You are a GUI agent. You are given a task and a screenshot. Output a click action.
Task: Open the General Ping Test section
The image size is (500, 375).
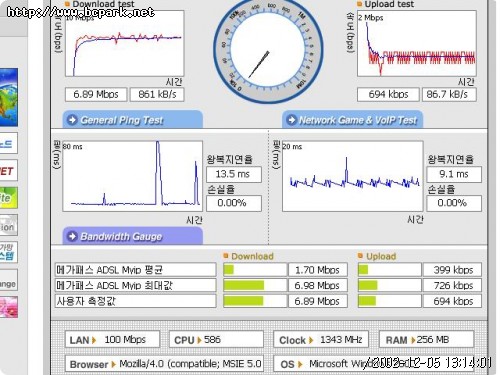133,120
